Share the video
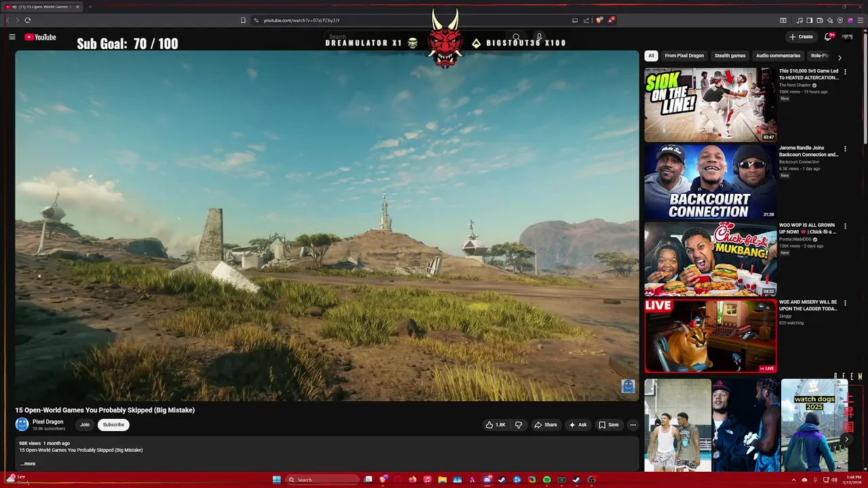 (546, 425)
